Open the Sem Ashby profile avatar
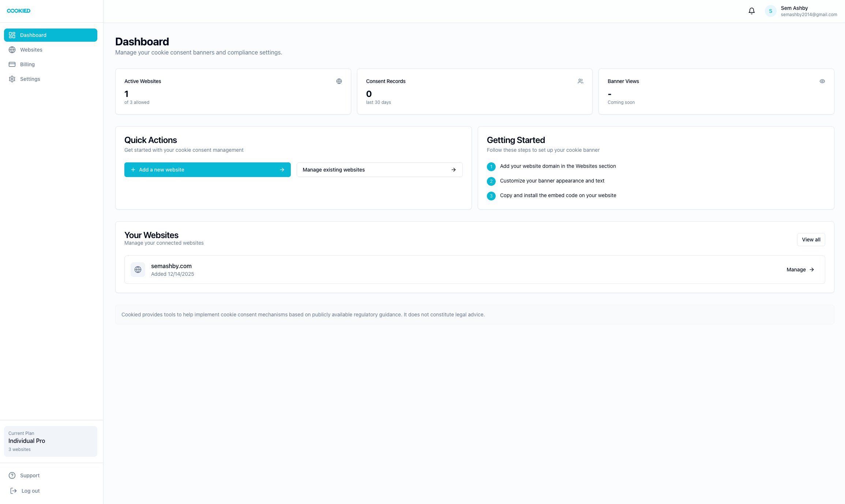Image resolution: width=845 pixels, height=504 pixels. pyautogui.click(x=770, y=11)
